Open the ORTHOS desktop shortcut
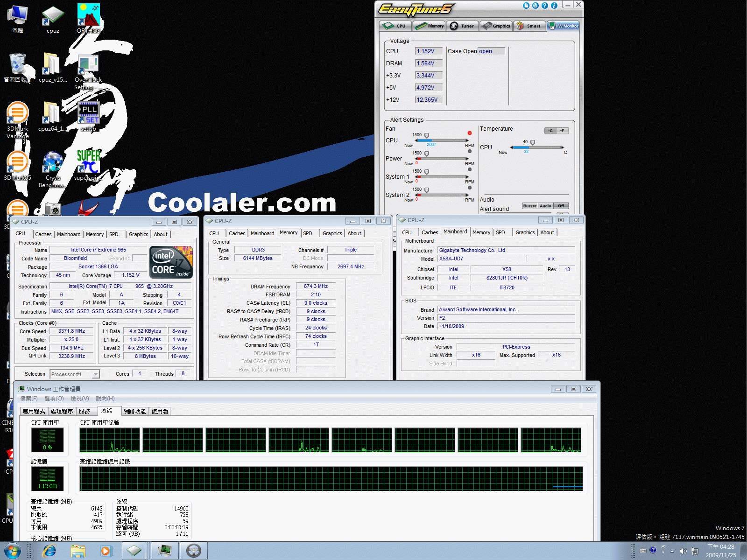Viewport: 747px width, 560px height. 88,18
